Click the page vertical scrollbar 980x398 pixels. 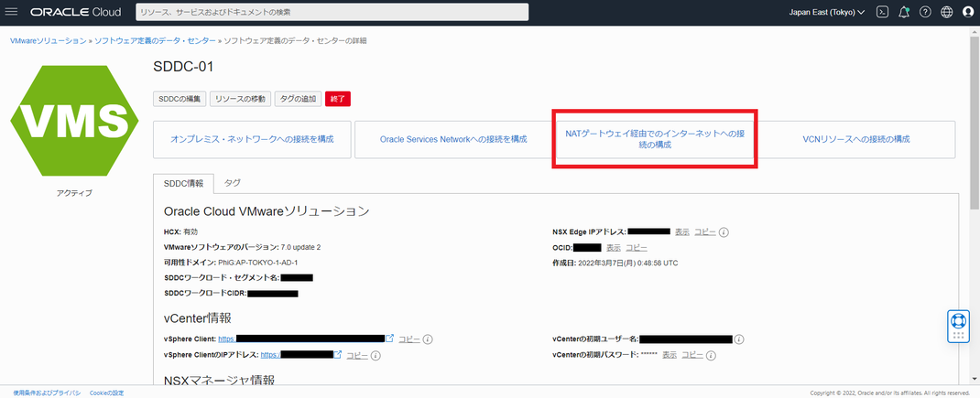[975, 123]
